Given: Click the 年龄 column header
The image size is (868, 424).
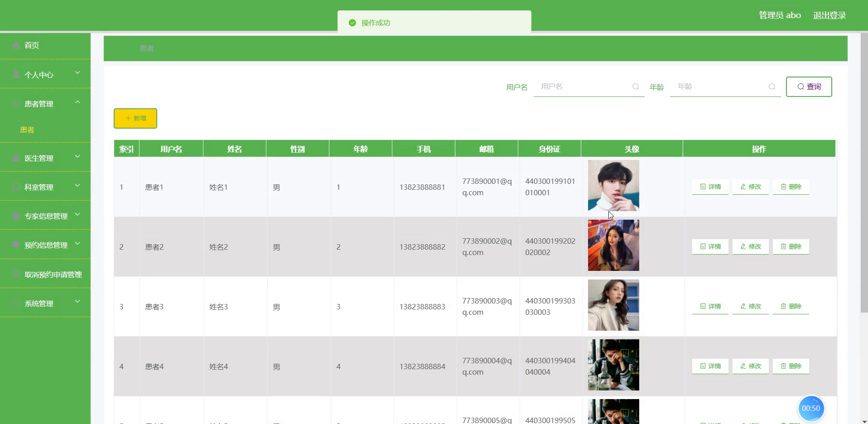Looking at the screenshot, I should point(361,149).
